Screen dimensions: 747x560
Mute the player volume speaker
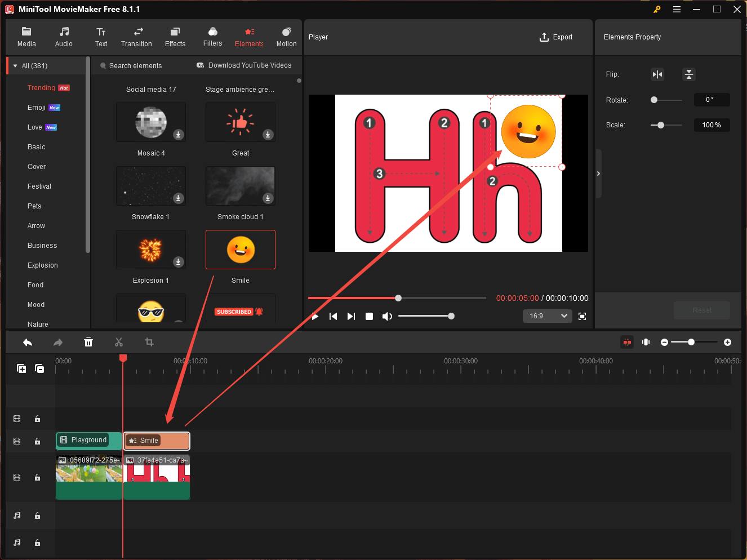point(387,316)
